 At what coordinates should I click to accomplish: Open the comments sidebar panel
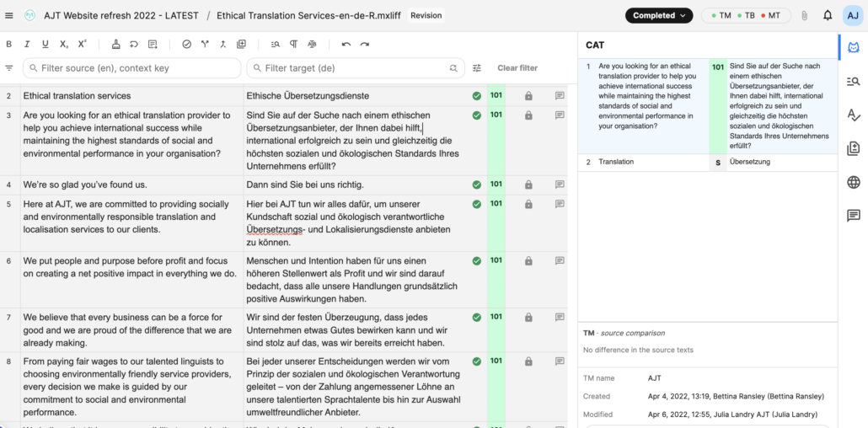(x=854, y=216)
